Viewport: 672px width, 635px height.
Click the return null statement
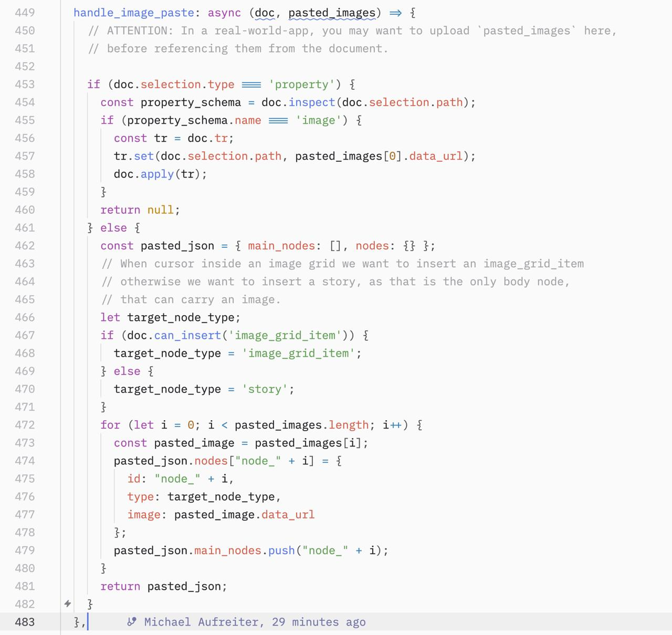coord(140,210)
